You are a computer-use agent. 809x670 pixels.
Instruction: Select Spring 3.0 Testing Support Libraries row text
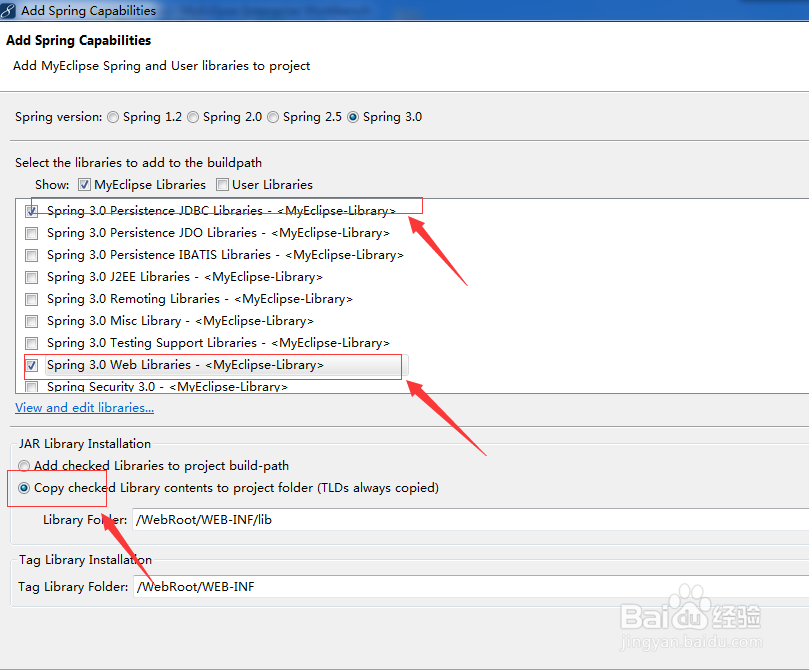tap(218, 343)
